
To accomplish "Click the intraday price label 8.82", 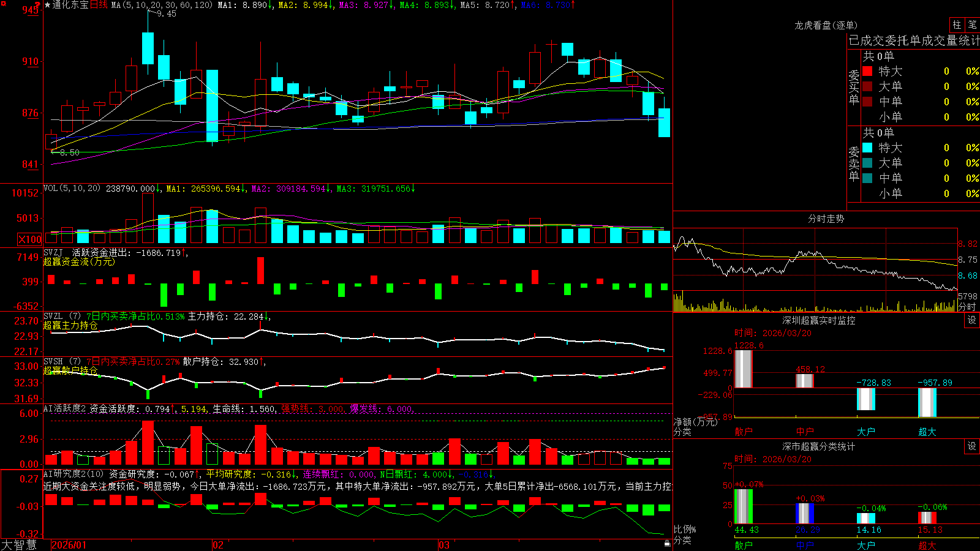I will click(x=968, y=244).
